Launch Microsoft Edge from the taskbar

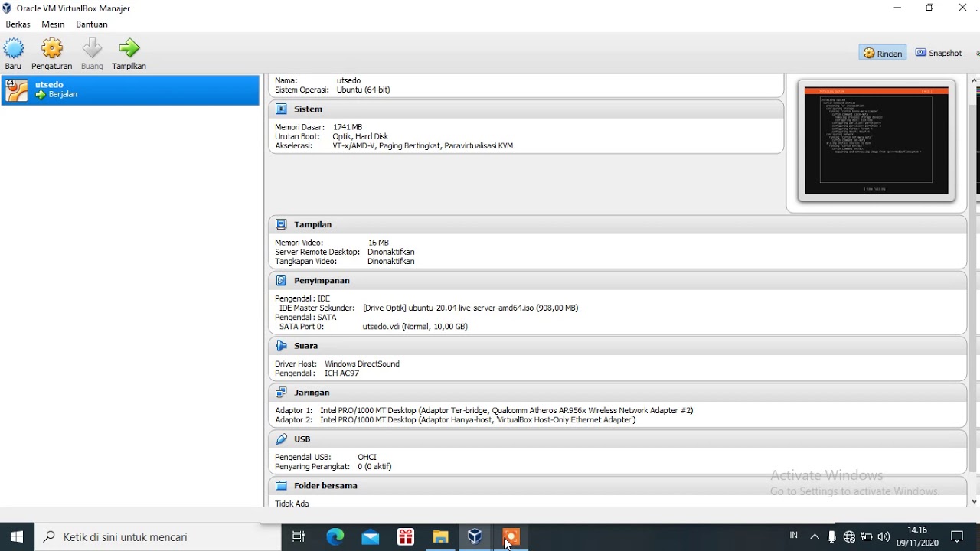click(x=335, y=537)
